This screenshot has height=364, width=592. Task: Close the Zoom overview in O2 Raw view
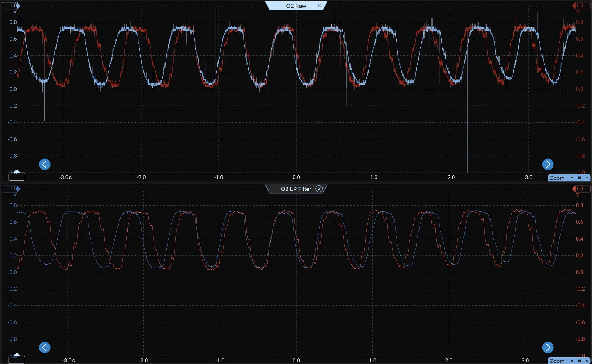pos(587,178)
